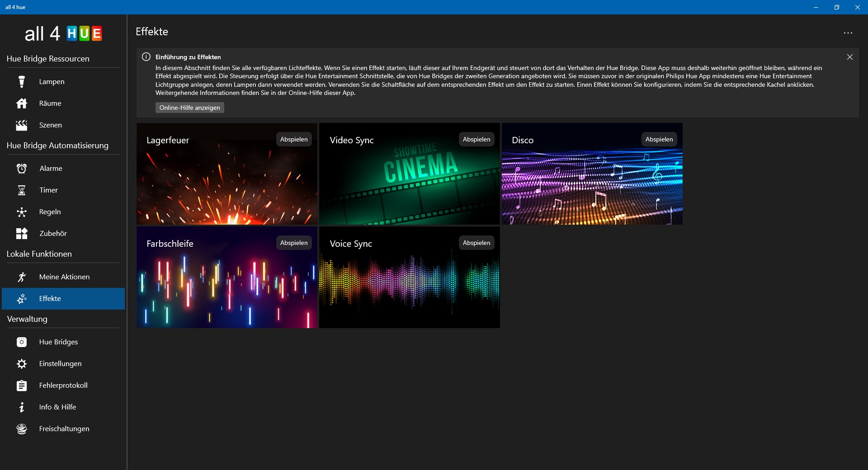Viewport: 868px width, 470px height.
Task: Click the Szenen clapperboard icon
Action: 21,125
